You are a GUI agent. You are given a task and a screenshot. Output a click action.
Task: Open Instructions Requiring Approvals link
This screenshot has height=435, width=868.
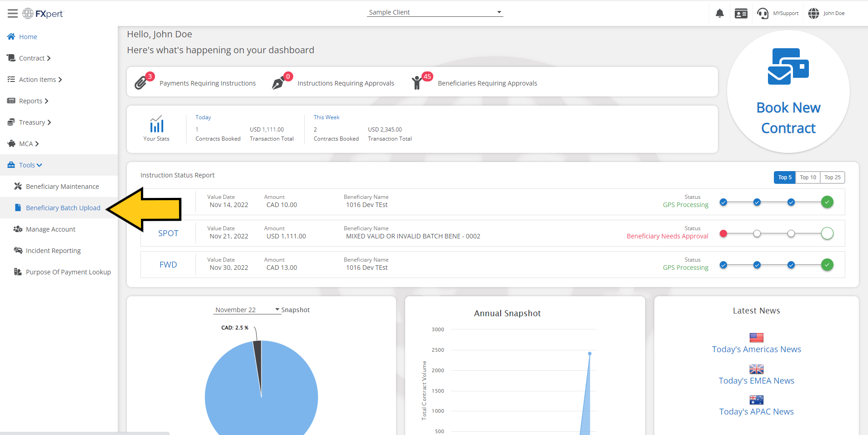coord(346,83)
